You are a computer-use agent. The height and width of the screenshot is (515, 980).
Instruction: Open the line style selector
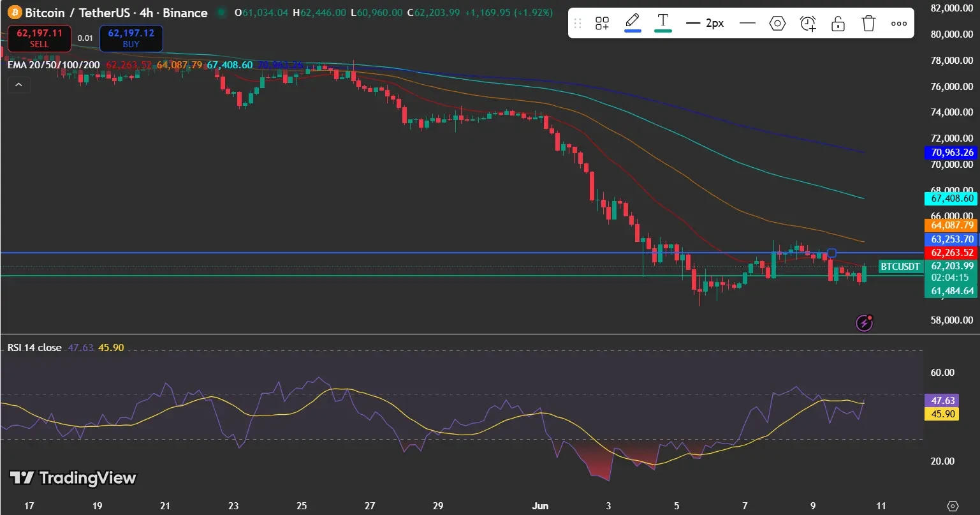[x=747, y=24]
